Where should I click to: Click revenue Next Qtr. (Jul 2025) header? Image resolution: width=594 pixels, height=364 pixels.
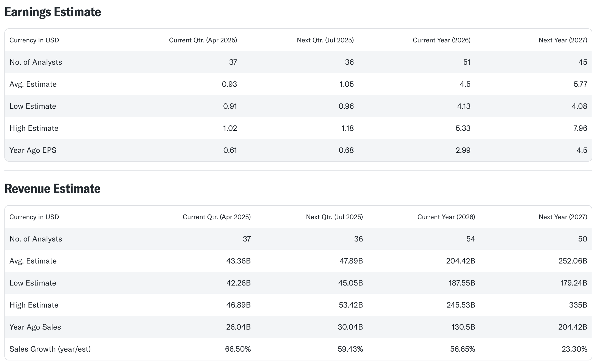tap(334, 217)
